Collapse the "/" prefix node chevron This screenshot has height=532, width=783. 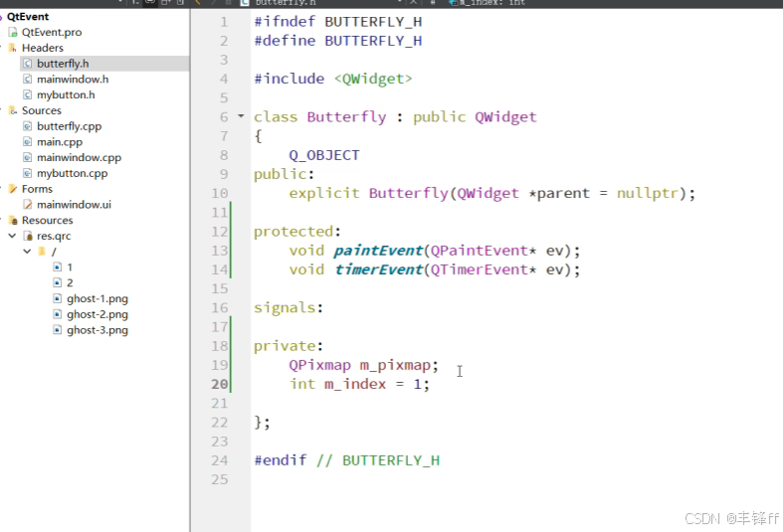tap(27, 251)
